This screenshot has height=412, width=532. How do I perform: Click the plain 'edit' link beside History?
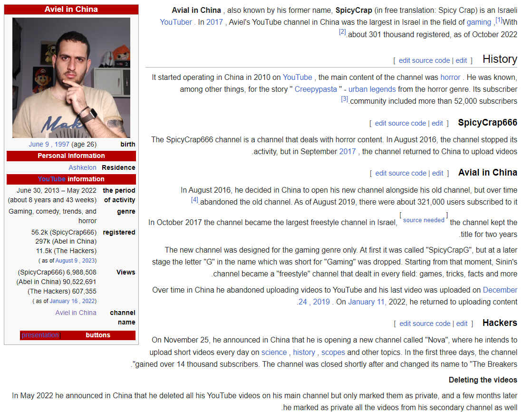point(461,60)
